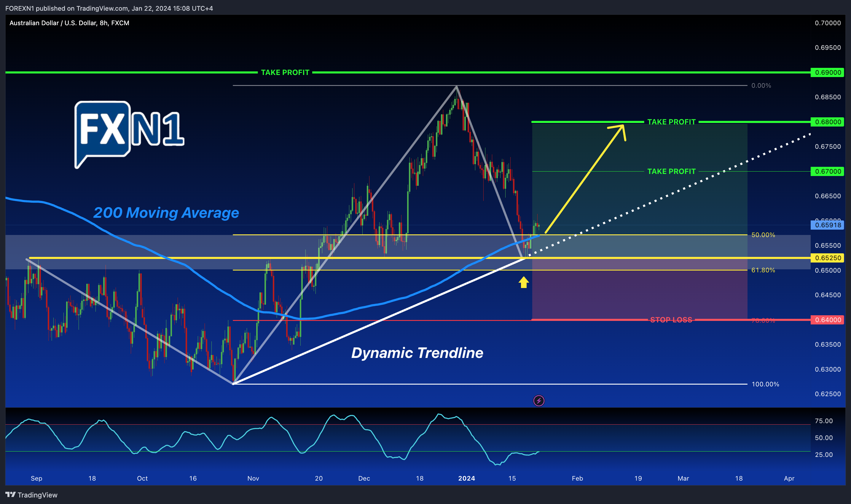Click the 0.64500 price scale value
The height and width of the screenshot is (504, 851).
click(x=828, y=295)
